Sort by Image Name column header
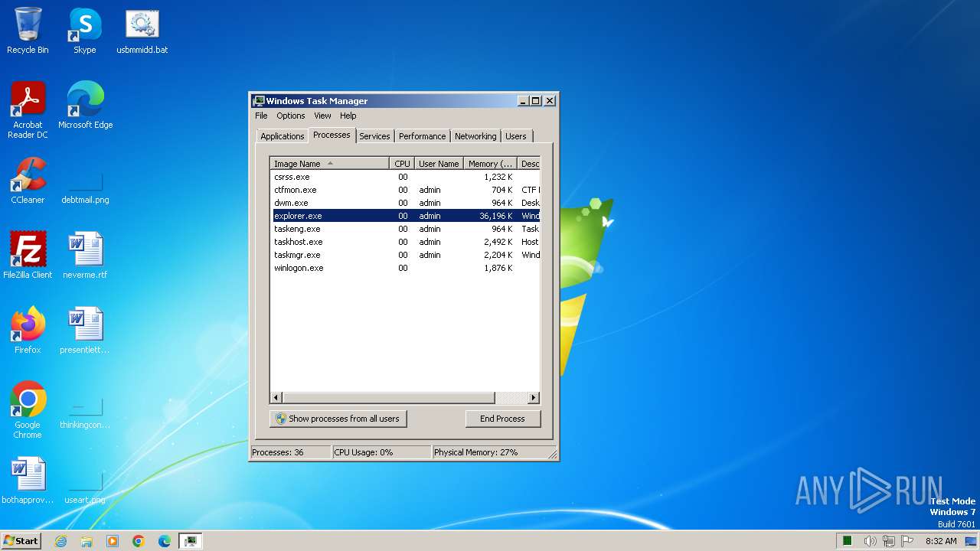 point(330,164)
